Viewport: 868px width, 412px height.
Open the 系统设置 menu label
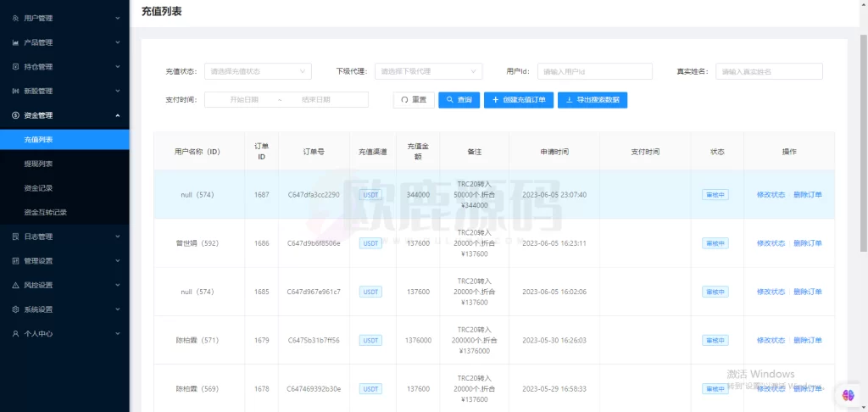38,309
